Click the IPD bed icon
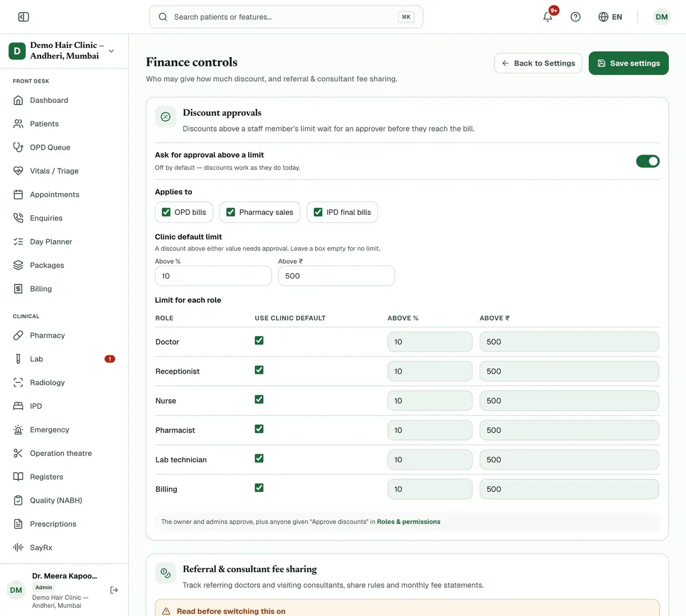Viewport: 686px width, 616px height. 18,406
